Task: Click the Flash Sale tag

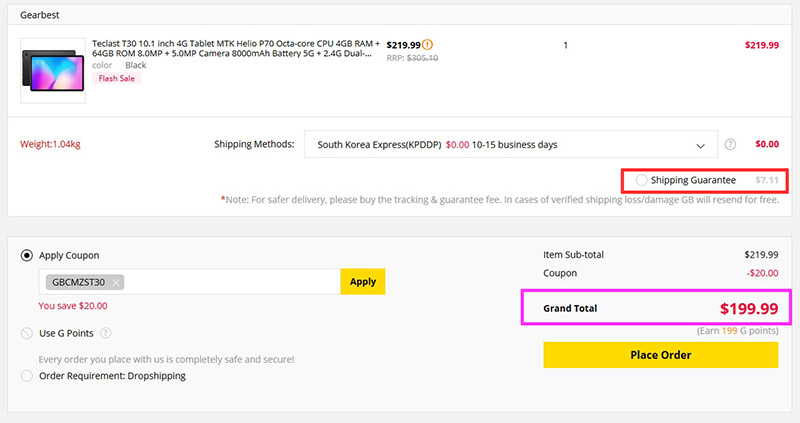Action: pyautogui.click(x=116, y=78)
